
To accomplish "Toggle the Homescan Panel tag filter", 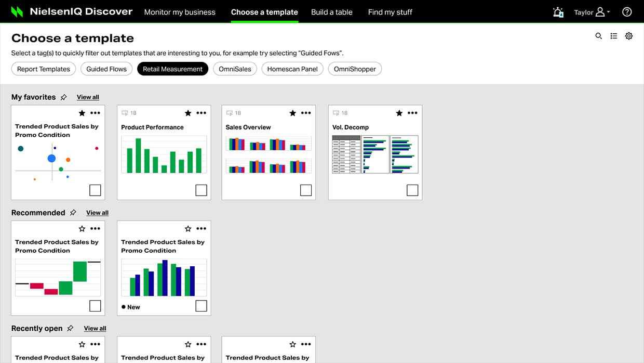I will point(292,69).
